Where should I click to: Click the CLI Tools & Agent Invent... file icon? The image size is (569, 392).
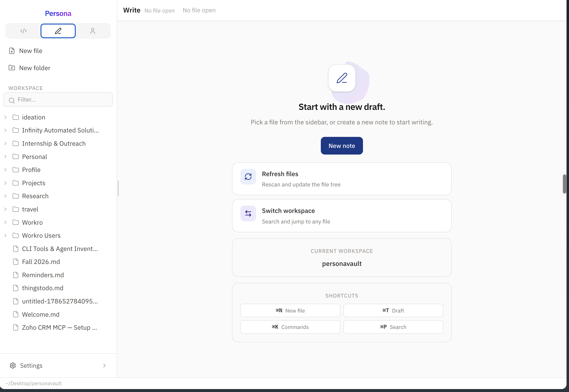point(16,249)
